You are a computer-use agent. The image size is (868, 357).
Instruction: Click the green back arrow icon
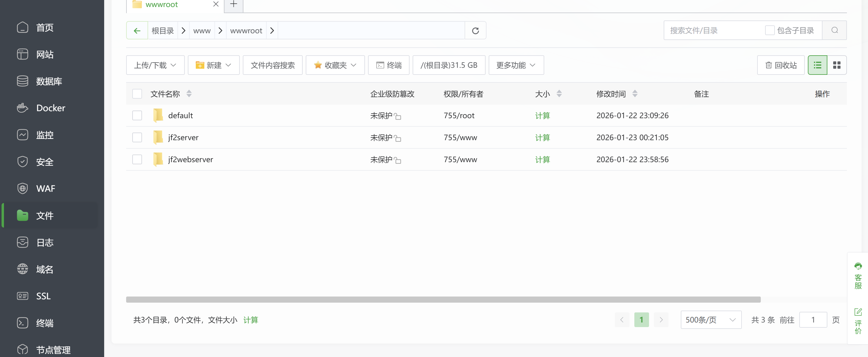coord(137,31)
